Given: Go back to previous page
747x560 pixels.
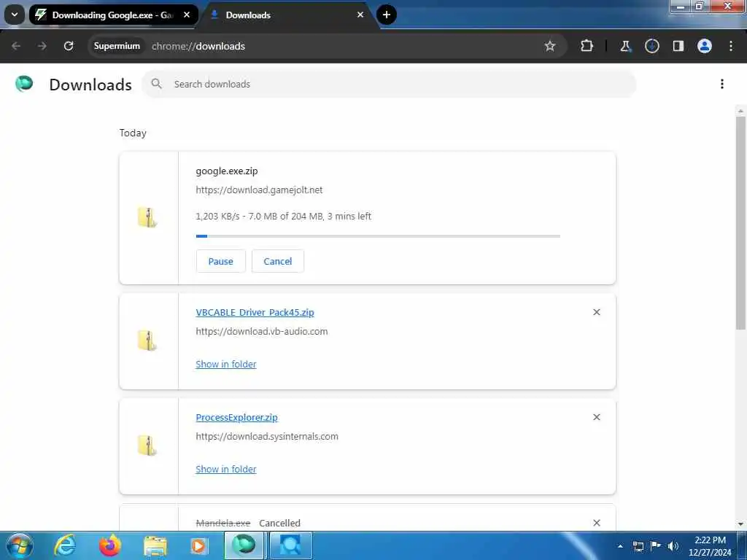Looking at the screenshot, I should [16, 46].
